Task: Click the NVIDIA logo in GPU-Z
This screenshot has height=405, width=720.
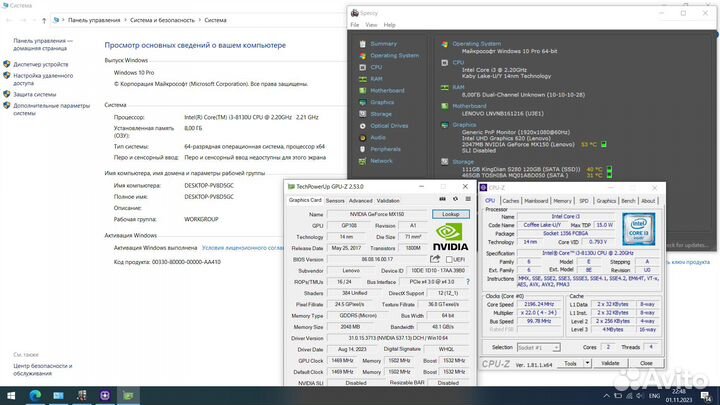Action: coord(450,237)
